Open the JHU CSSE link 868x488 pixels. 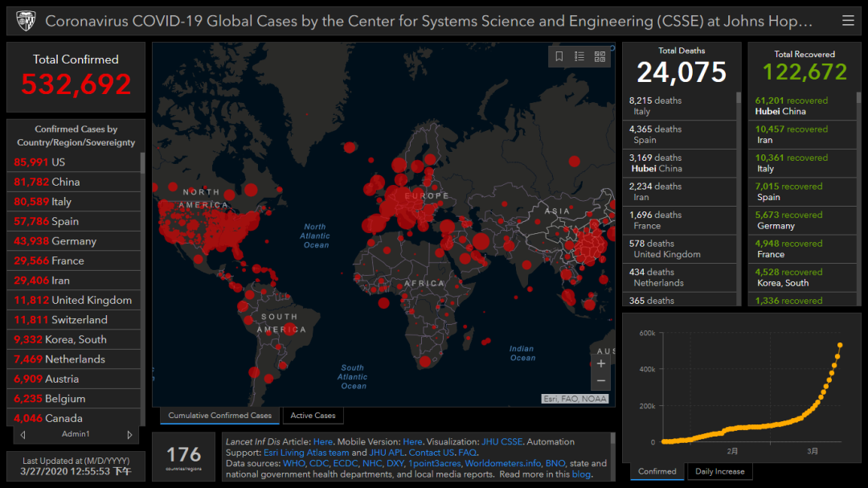[502, 442]
